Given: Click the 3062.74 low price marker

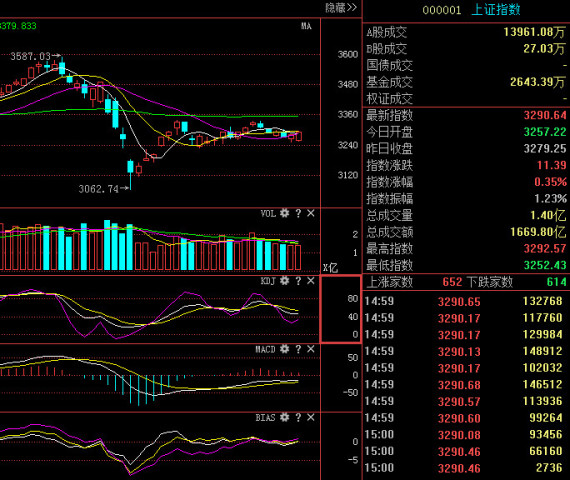Looking at the screenshot, I should click(x=99, y=189).
